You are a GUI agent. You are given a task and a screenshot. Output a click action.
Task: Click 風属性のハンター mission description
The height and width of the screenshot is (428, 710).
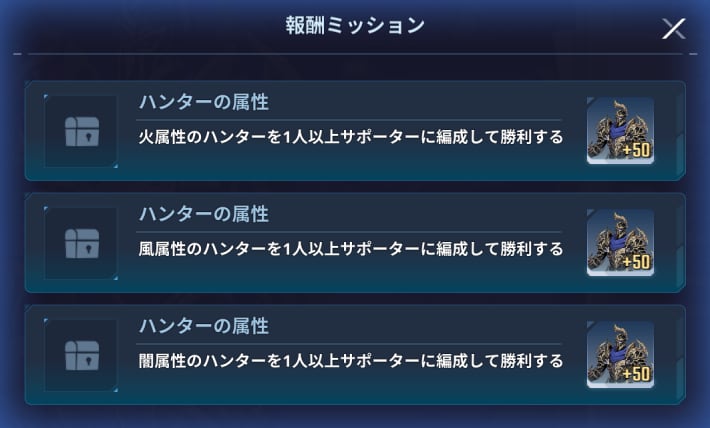coord(351,249)
